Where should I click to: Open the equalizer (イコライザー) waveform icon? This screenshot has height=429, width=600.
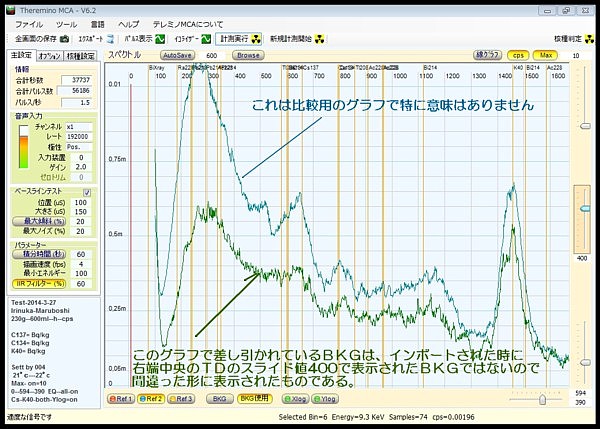tap(206, 39)
